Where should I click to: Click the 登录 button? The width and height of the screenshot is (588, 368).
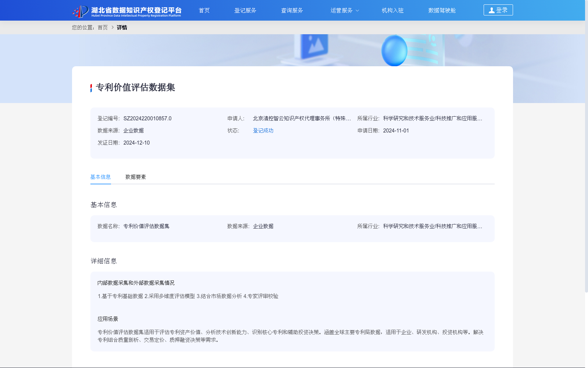coord(498,10)
